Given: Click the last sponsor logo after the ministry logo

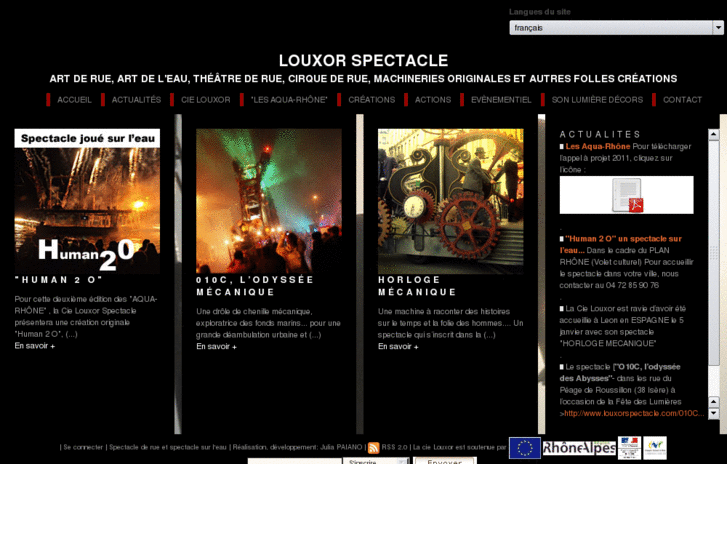Looking at the screenshot, I should tap(655, 448).
